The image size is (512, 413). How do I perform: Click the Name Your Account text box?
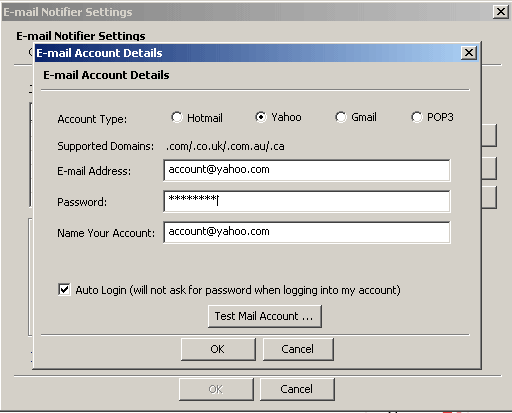[307, 232]
